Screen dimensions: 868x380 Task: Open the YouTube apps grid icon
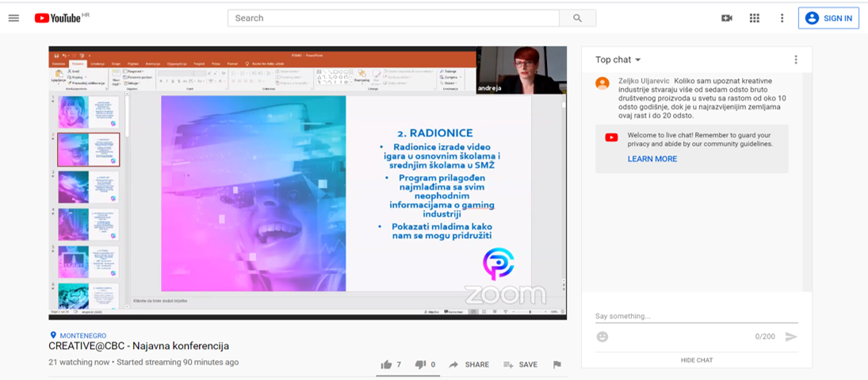pyautogui.click(x=754, y=18)
